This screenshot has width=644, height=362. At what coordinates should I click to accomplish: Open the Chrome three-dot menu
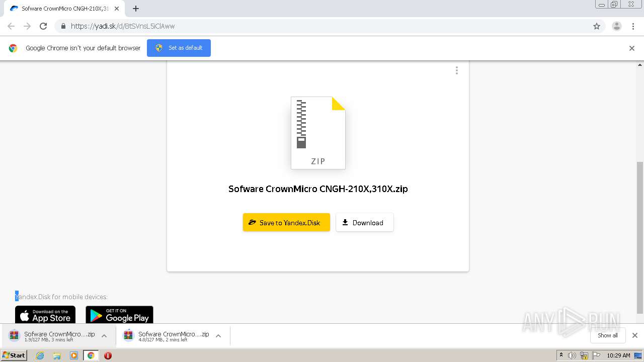633,26
